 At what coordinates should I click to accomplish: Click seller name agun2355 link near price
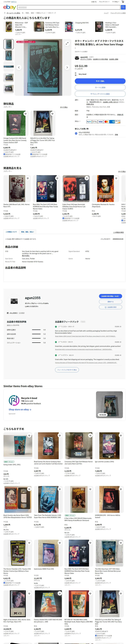(84, 57)
